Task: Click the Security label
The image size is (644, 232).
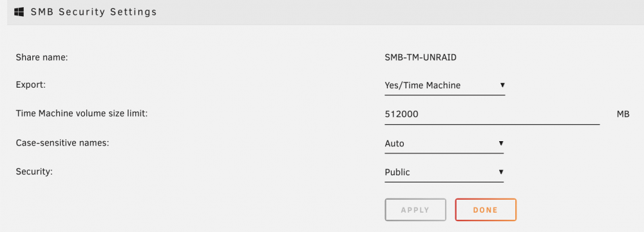Action: (x=34, y=172)
